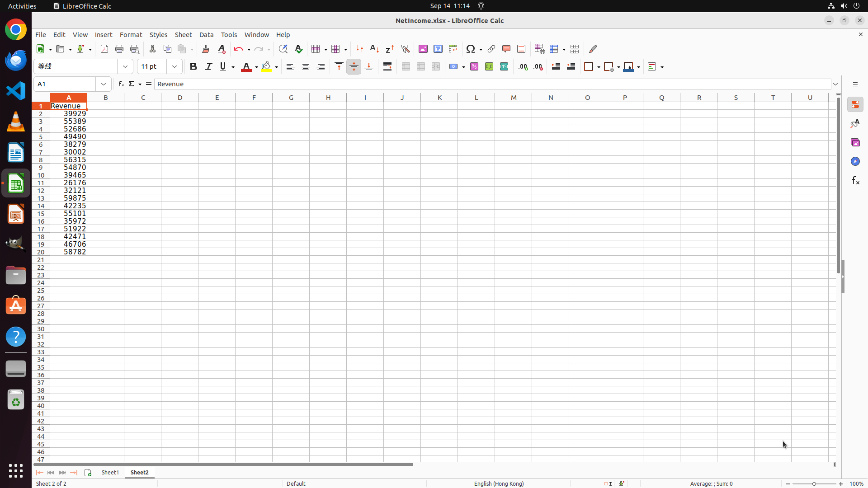868x488 pixels.
Task: Expand the font name dropdown
Action: (x=125, y=67)
